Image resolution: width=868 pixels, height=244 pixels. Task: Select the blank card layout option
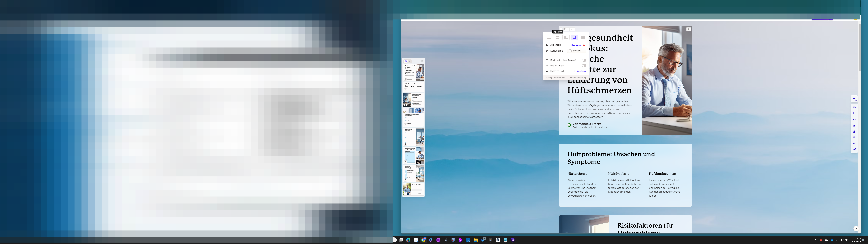[549, 37]
